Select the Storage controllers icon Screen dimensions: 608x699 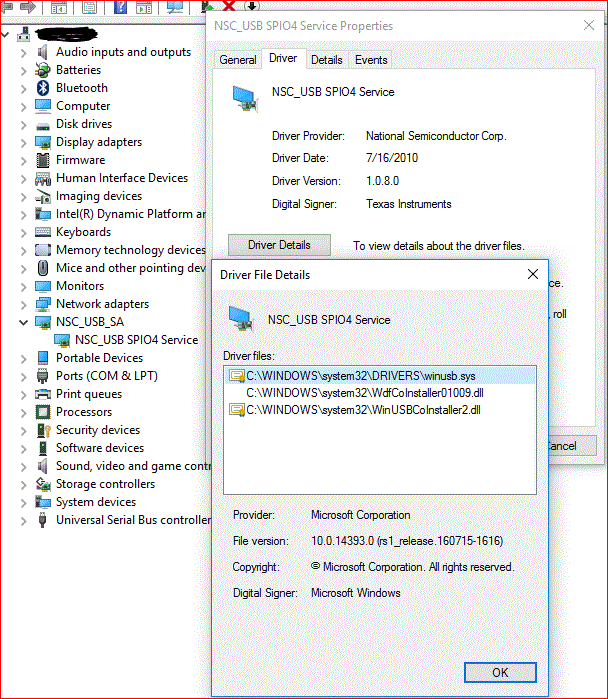point(43,484)
